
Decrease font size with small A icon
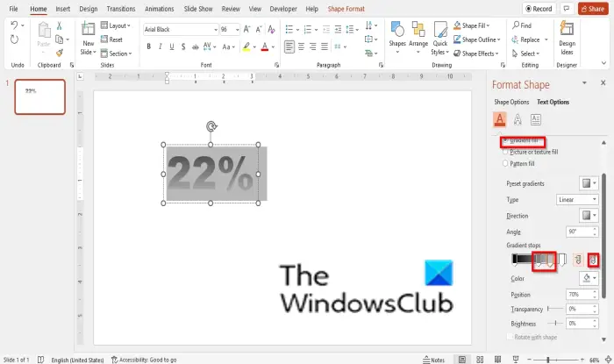pyautogui.click(x=259, y=29)
